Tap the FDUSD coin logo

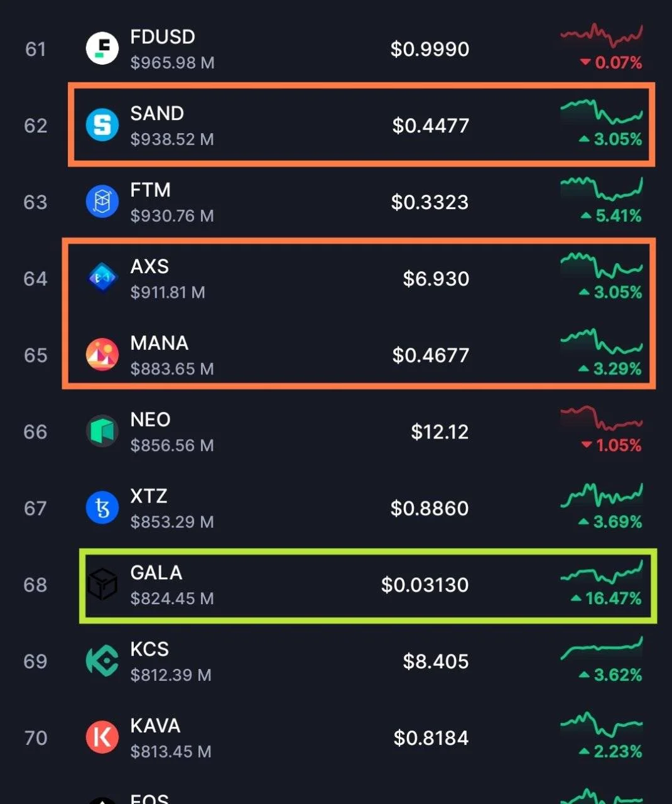pyautogui.click(x=102, y=49)
